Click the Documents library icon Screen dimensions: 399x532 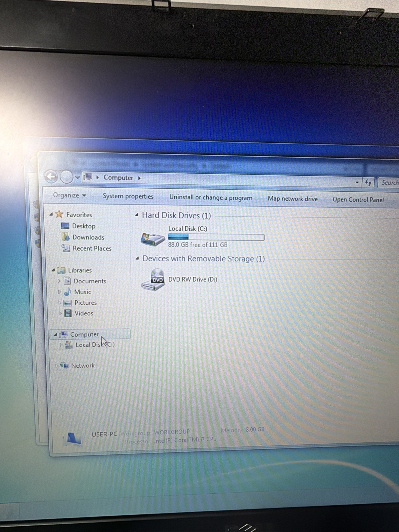click(x=67, y=281)
